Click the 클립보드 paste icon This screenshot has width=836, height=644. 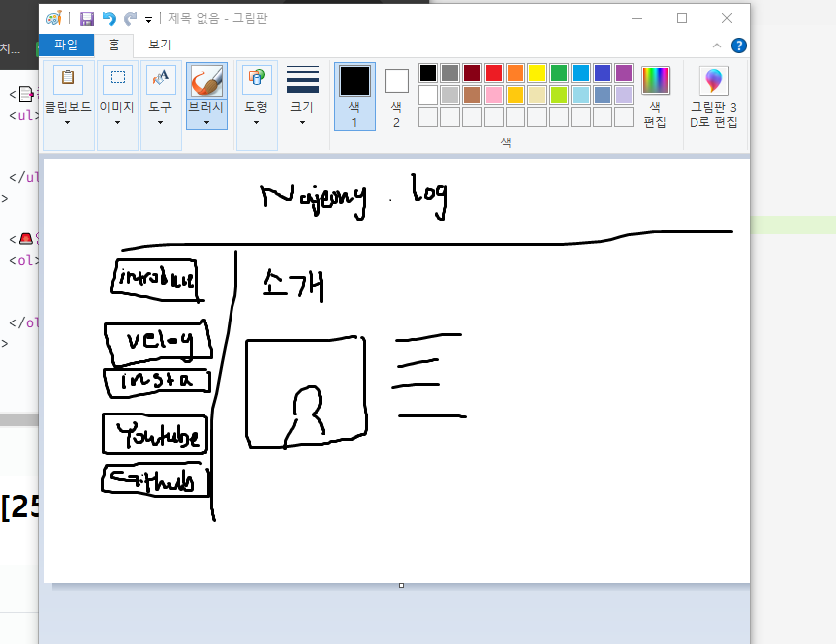click(68, 79)
